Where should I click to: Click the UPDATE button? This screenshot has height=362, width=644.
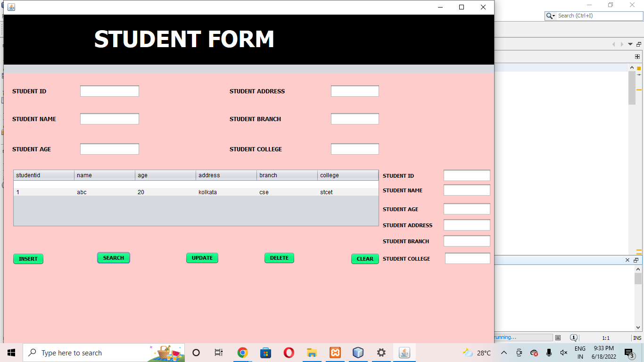[x=202, y=258]
